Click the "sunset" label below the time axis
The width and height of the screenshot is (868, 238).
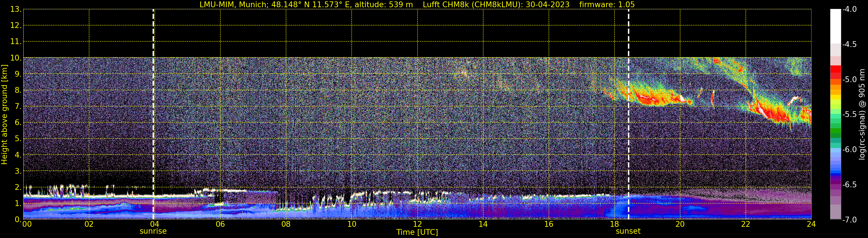coord(628,231)
